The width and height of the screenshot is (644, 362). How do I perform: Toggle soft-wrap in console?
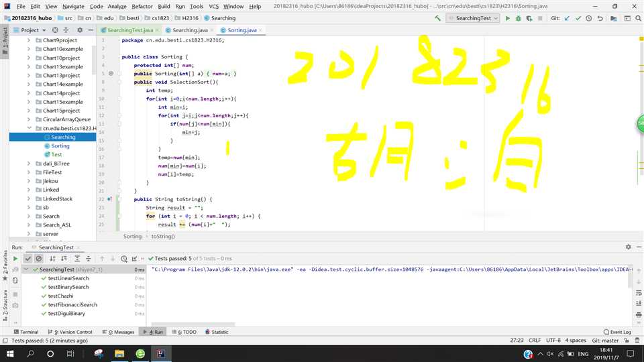[639, 293]
